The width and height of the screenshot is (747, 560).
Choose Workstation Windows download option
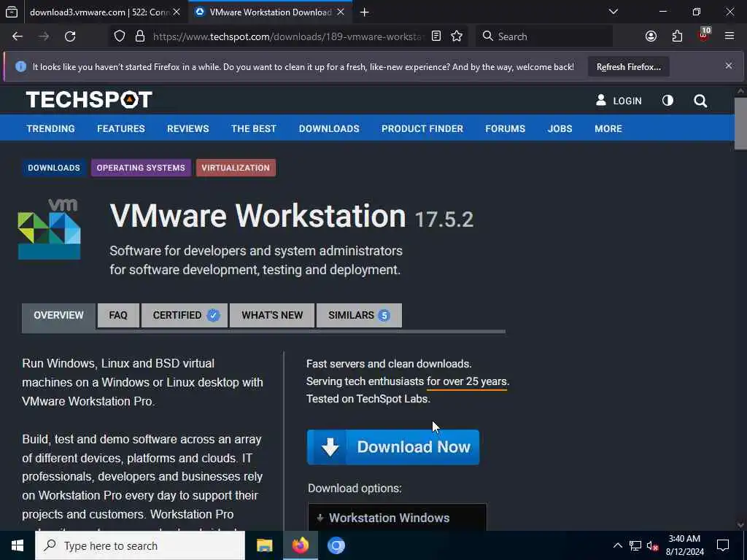tap(398, 518)
